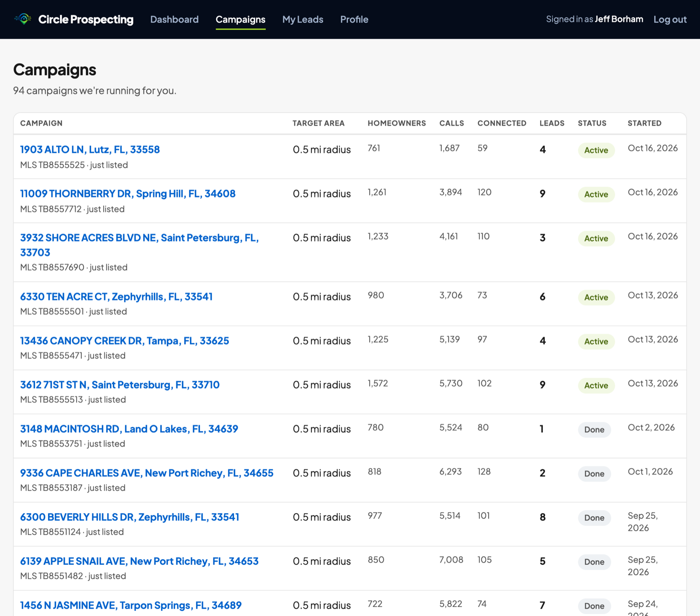
Task: Click the CALLS column header
Action: click(451, 123)
